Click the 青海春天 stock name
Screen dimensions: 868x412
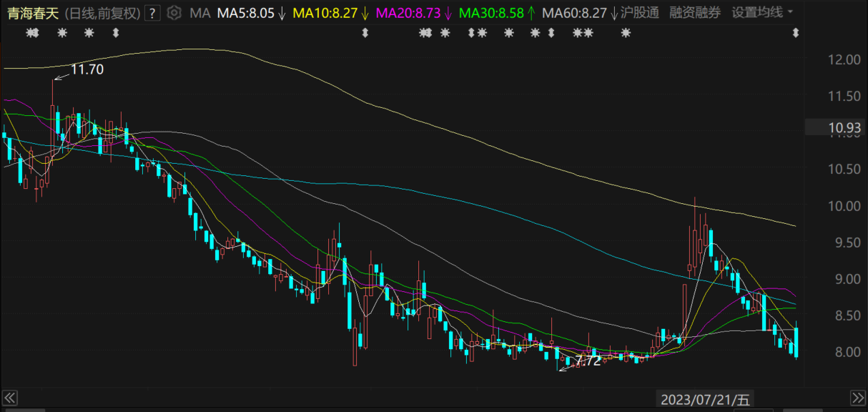(31, 13)
